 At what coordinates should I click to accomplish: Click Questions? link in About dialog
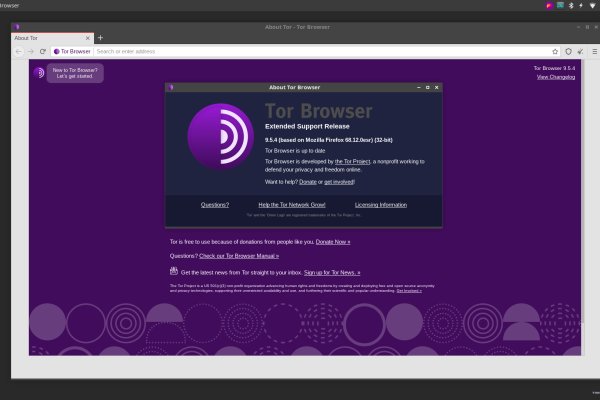pyautogui.click(x=214, y=204)
